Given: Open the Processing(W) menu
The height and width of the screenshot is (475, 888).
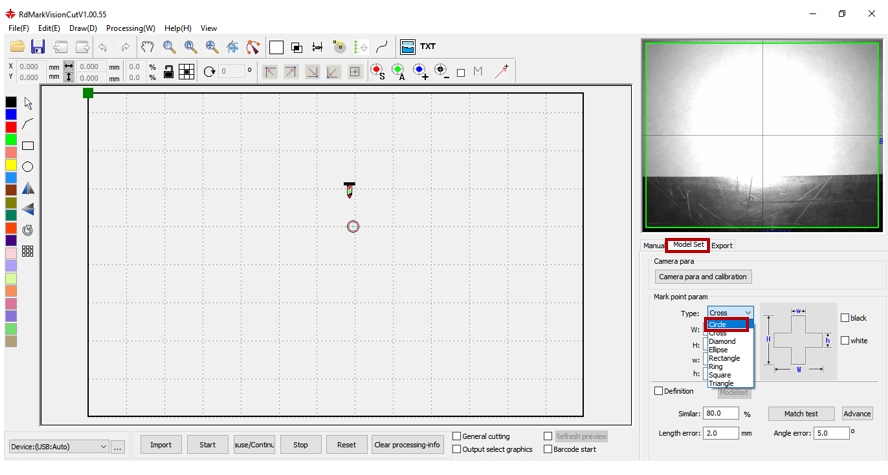Looking at the screenshot, I should pyautogui.click(x=131, y=28).
